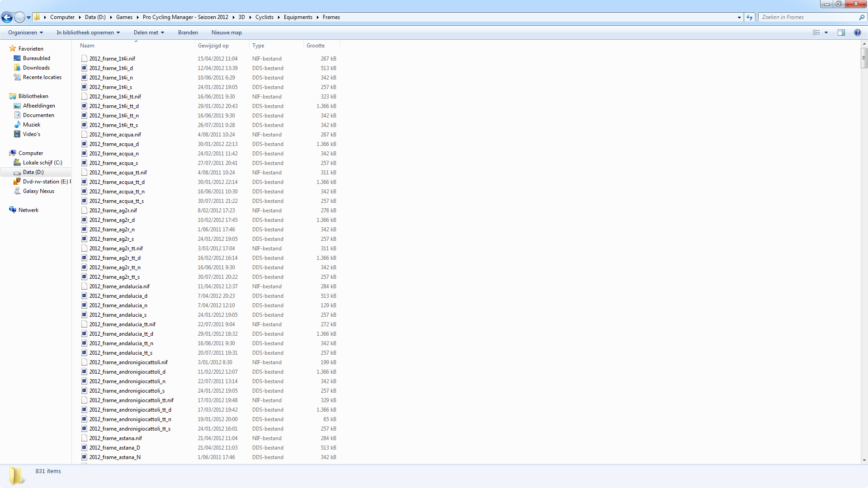
Task: Click Games in the address breadcrumb
Action: pos(124,17)
